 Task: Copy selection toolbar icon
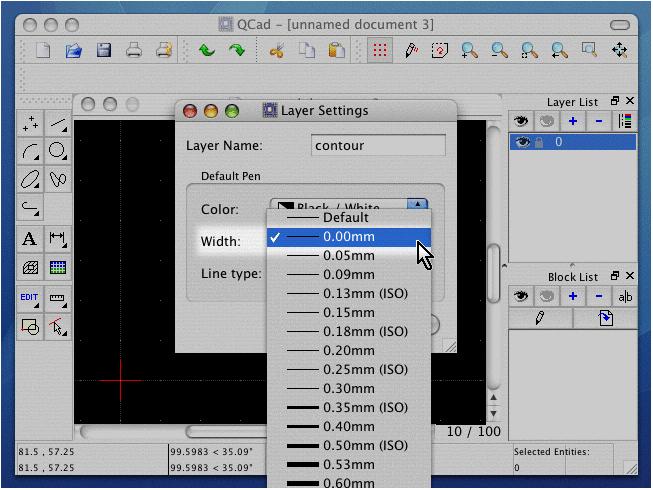point(307,50)
